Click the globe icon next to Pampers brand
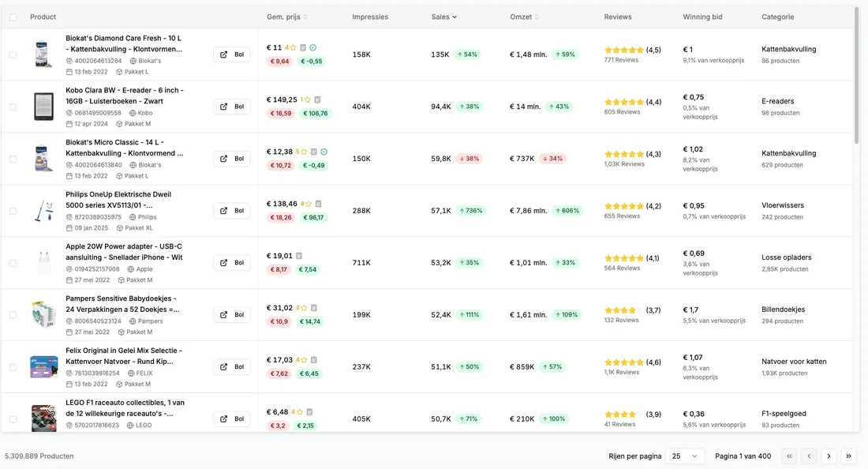This screenshot has width=868, height=469. coord(133,321)
